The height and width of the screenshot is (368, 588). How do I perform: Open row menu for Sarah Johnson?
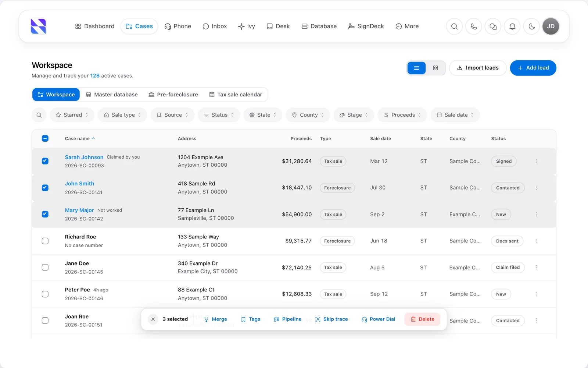pos(536,161)
